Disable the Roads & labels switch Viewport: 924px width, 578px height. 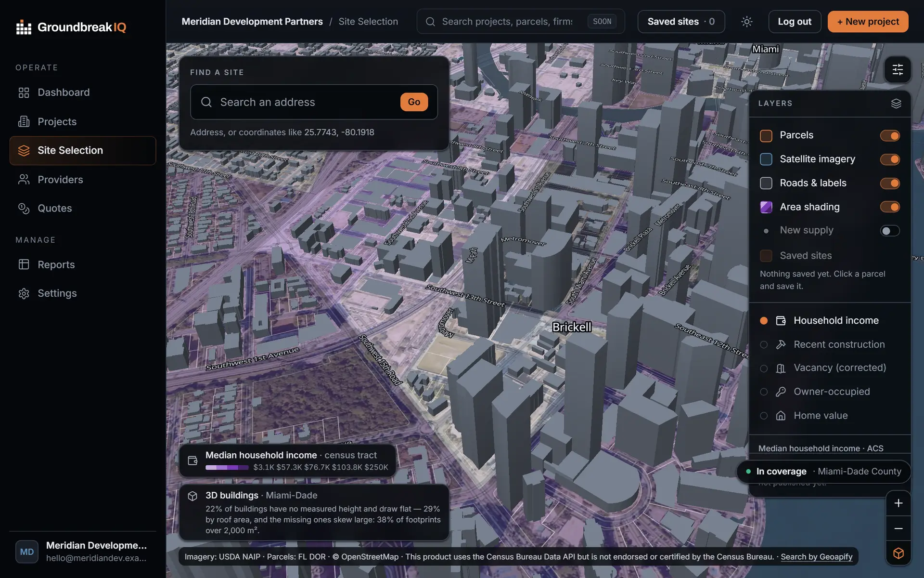(x=890, y=184)
